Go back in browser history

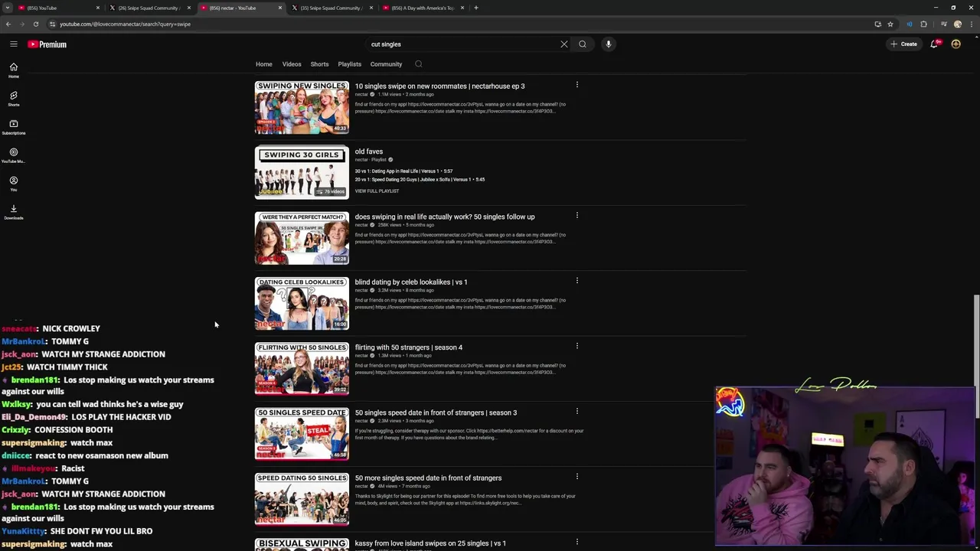8,24
